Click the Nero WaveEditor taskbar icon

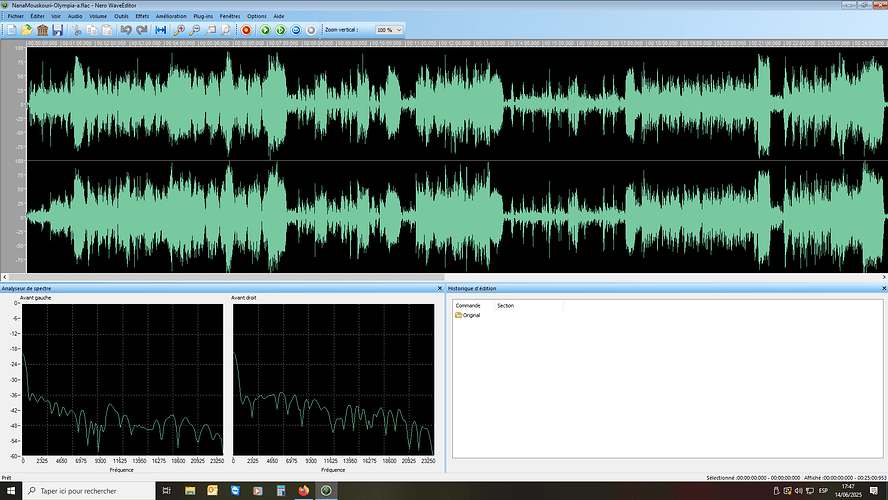tap(326, 491)
